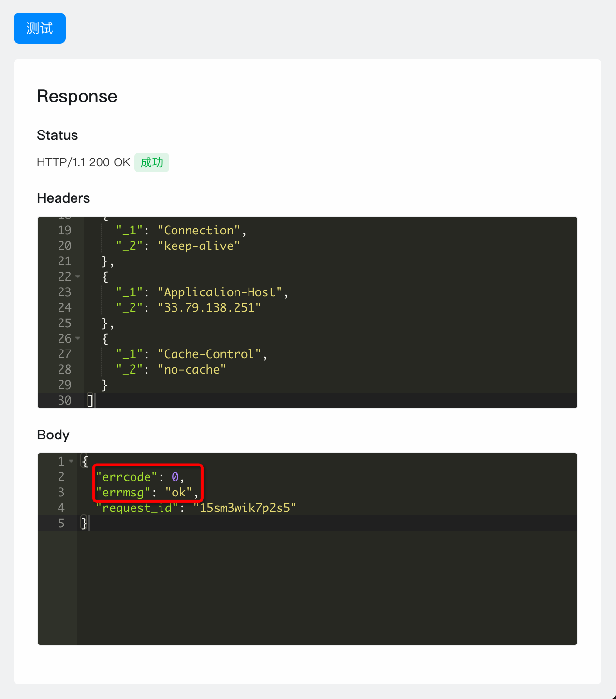Click the request_id value "15sm3wik7p2s5"
The width and height of the screenshot is (616, 699).
(x=245, y=508)
